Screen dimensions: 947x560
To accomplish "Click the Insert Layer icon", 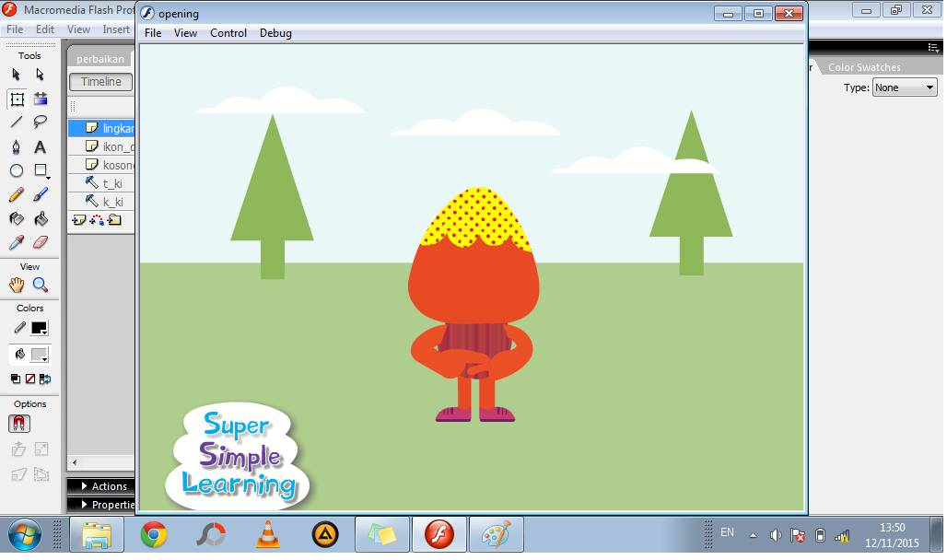I will coord(78,220).
